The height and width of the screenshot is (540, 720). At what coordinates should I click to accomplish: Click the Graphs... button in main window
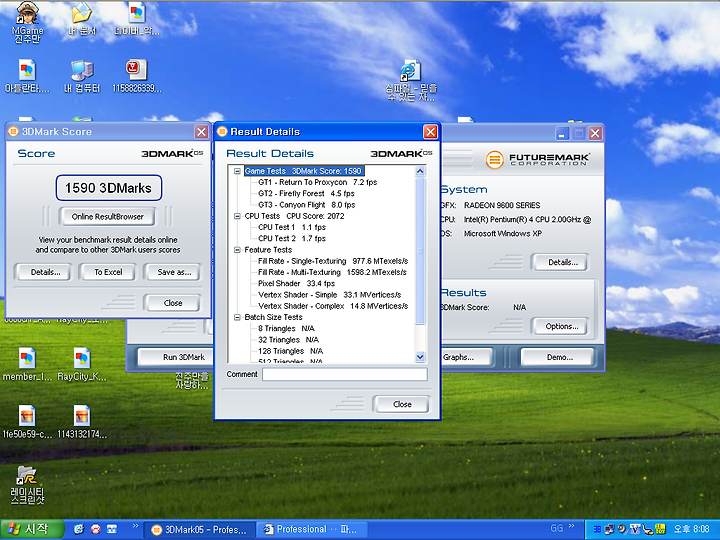[x=465, y=357]
